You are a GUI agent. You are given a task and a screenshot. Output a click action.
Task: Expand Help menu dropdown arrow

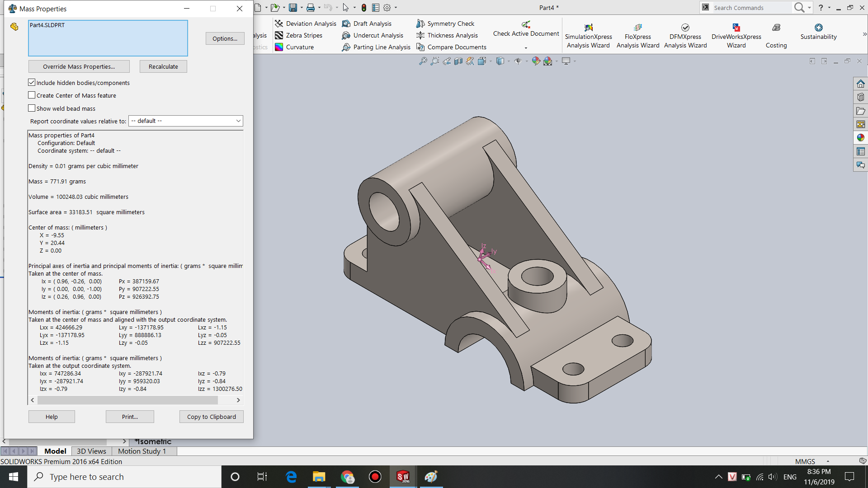pos(829,8)
